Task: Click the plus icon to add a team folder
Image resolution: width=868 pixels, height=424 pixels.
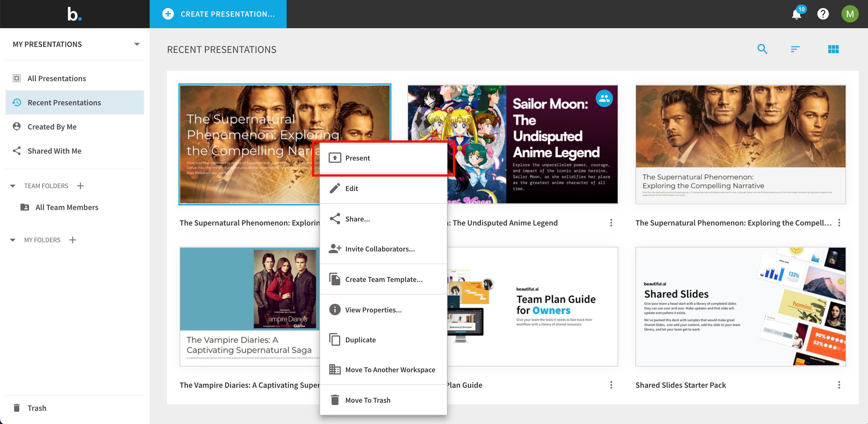Action: (80, 186)
